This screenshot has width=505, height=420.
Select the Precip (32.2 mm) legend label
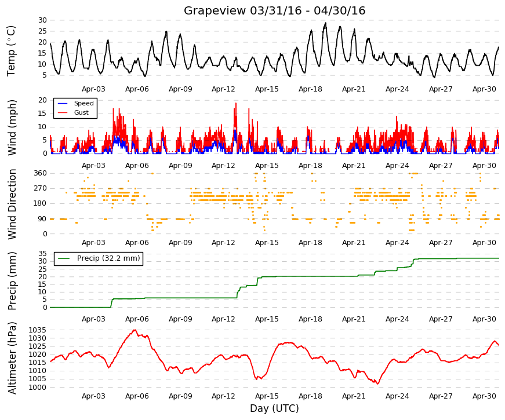tap(108, 258)
